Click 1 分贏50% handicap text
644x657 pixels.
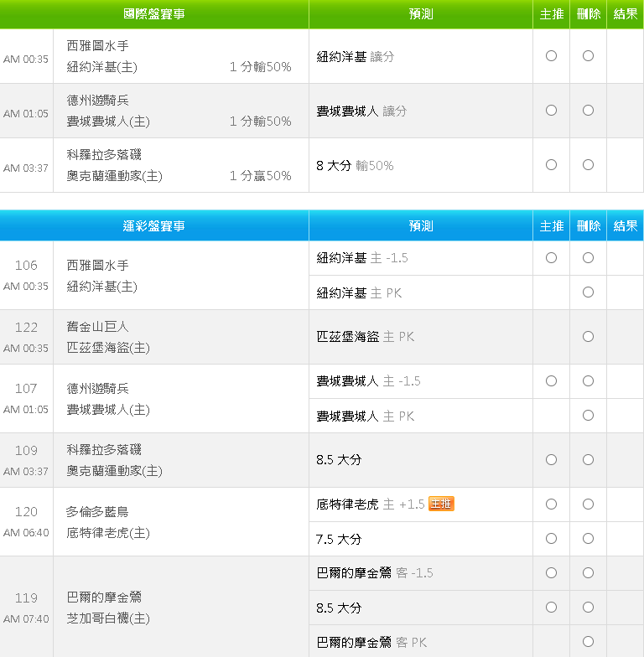[260, 176]
